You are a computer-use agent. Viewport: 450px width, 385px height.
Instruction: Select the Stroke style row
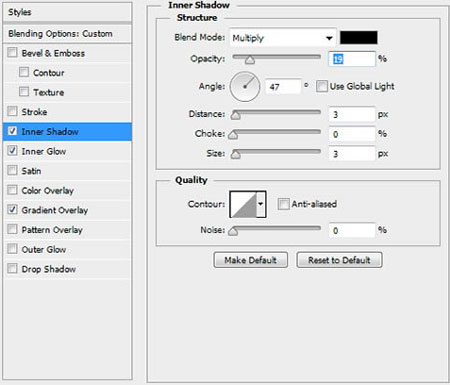coord(67,112)
